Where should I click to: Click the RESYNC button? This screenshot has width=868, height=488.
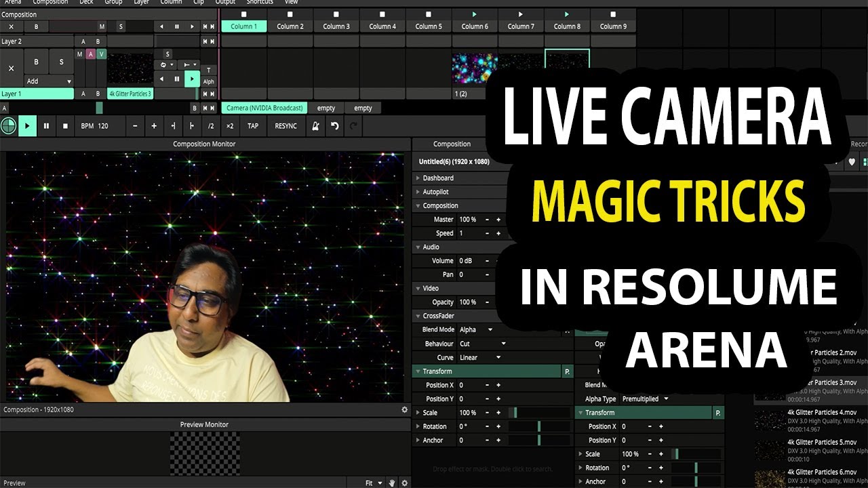pyautogui.click(x=285, y=126)
